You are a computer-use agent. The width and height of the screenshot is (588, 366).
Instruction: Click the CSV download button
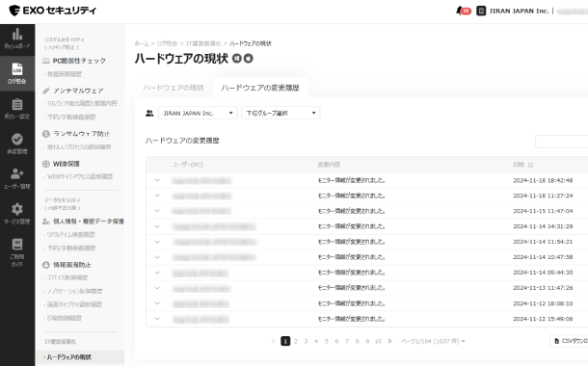pyautogui.click(x=570, y=341)
